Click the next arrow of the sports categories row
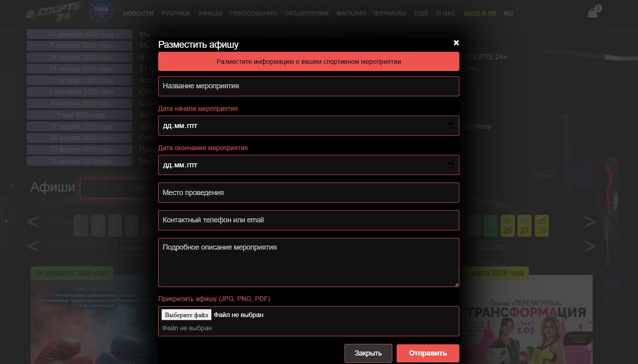The width and height of the screenshot is (638, 364). pos(590,246)
